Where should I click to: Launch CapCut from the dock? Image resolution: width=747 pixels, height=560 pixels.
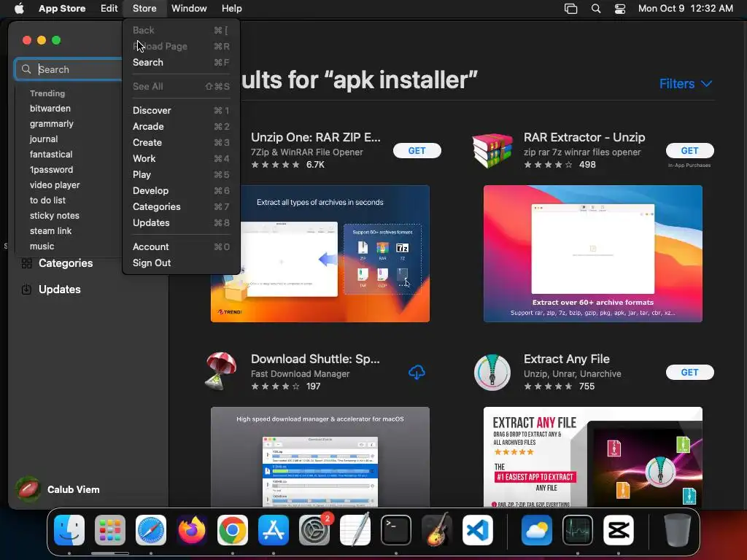(619, 530)
